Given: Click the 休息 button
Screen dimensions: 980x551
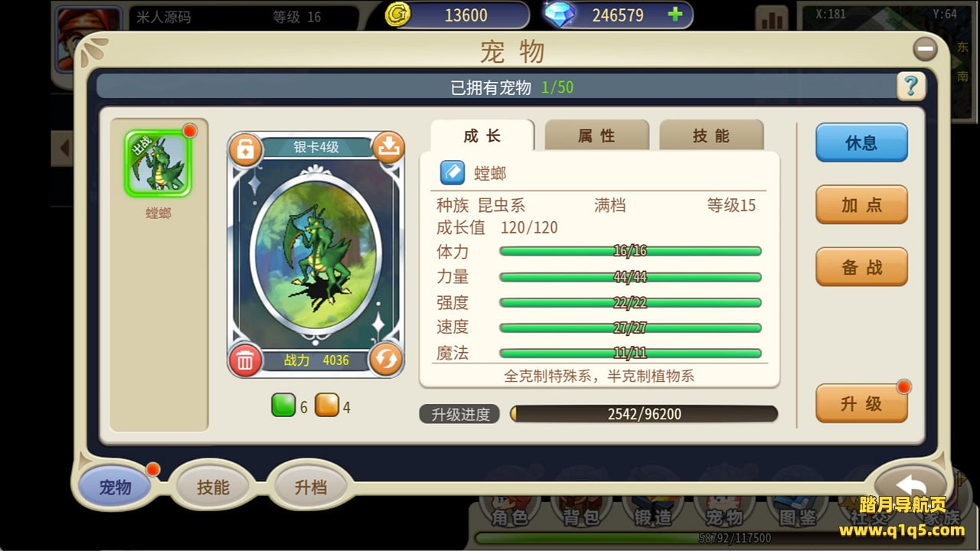Looking at the screenshot, I should click(x=861, y=142).
